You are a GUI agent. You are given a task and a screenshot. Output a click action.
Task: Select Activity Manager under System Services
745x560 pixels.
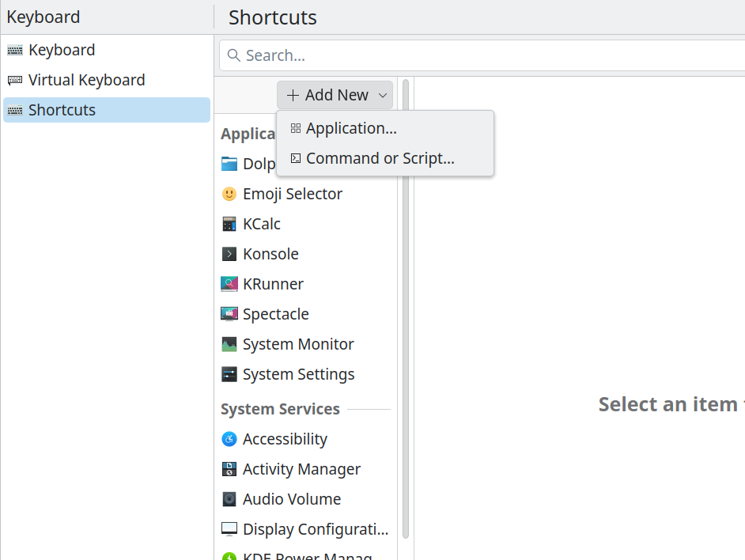coord(306,469)
